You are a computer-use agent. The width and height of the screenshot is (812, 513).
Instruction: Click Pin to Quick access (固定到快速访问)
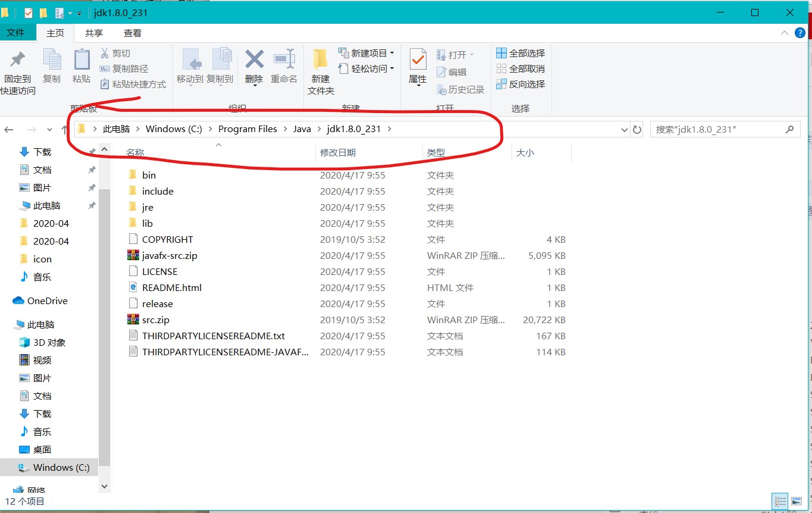(18, 73)
